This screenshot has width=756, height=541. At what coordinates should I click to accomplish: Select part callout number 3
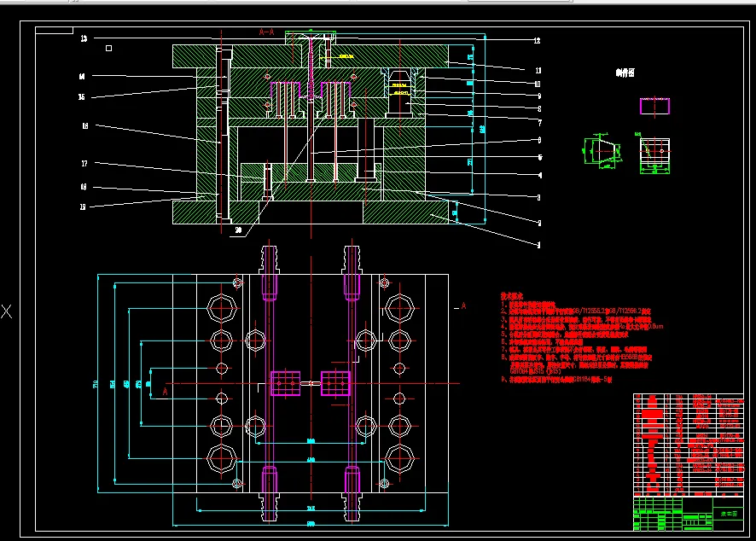point(539,198)
